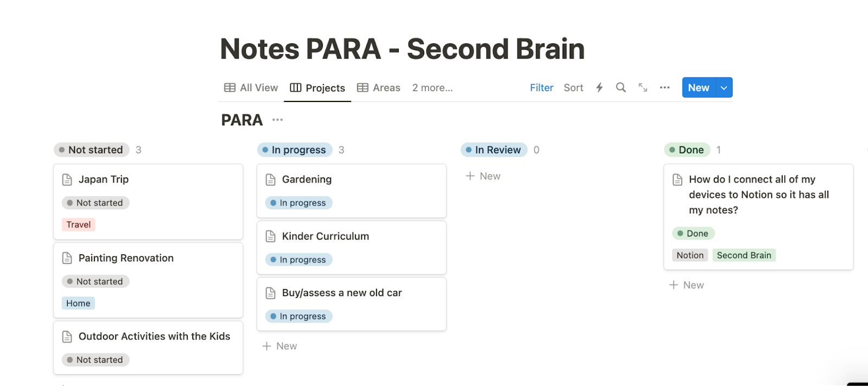Select the Travel tag on Japan Trip

click(78, 224)
